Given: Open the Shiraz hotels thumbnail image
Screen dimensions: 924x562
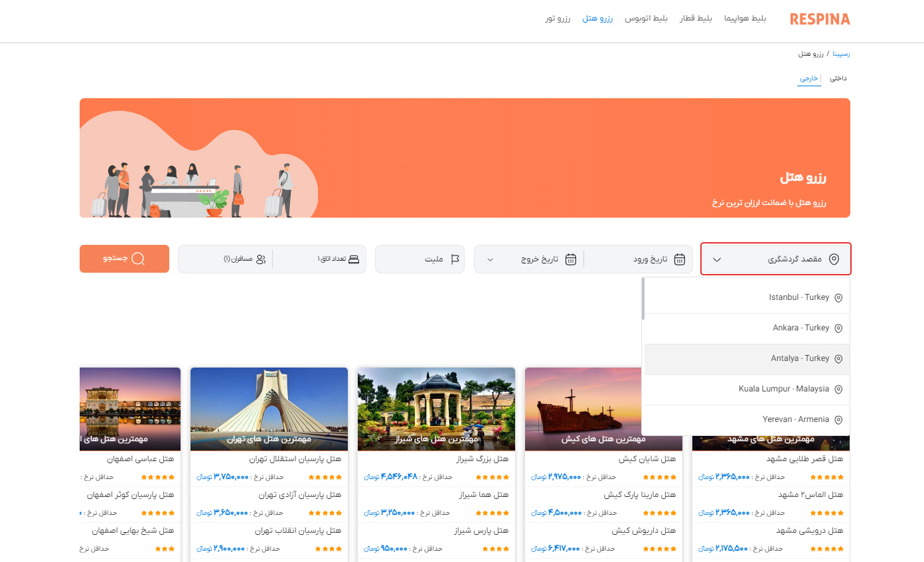Looking at the screenshot, I should [x=436, y=409].
